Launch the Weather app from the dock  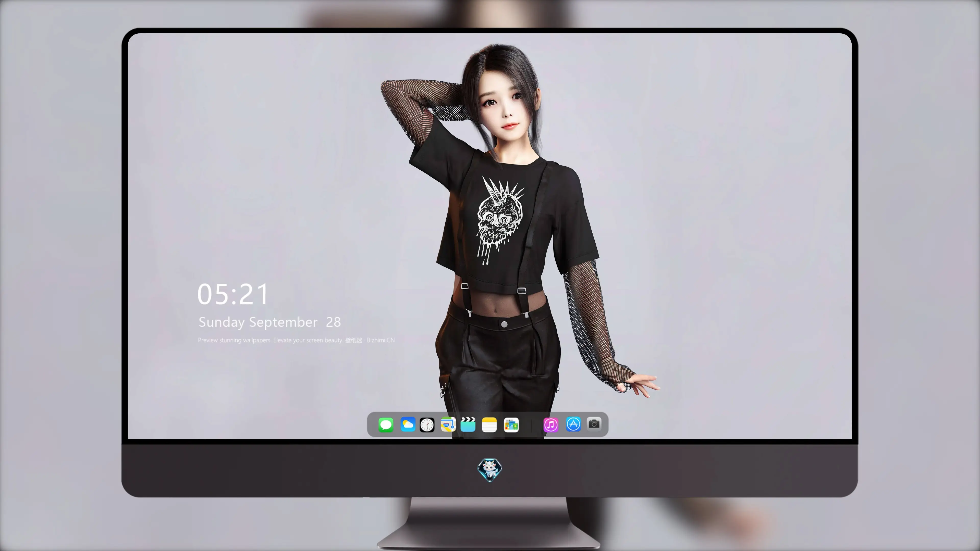408,424
